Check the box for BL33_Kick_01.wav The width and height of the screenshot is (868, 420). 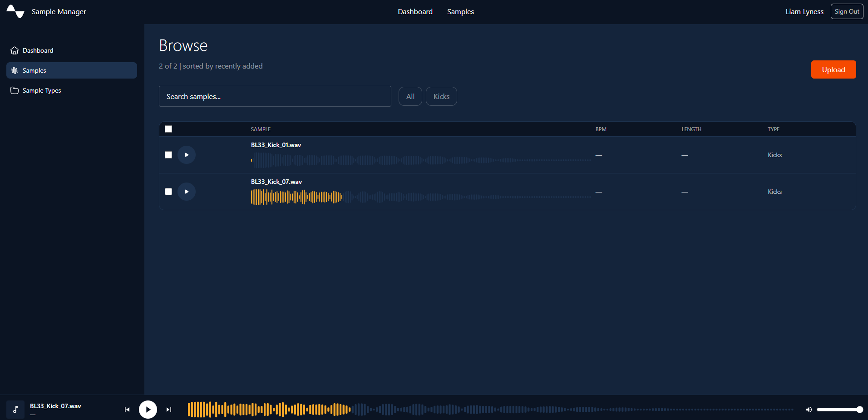point(168,155)
